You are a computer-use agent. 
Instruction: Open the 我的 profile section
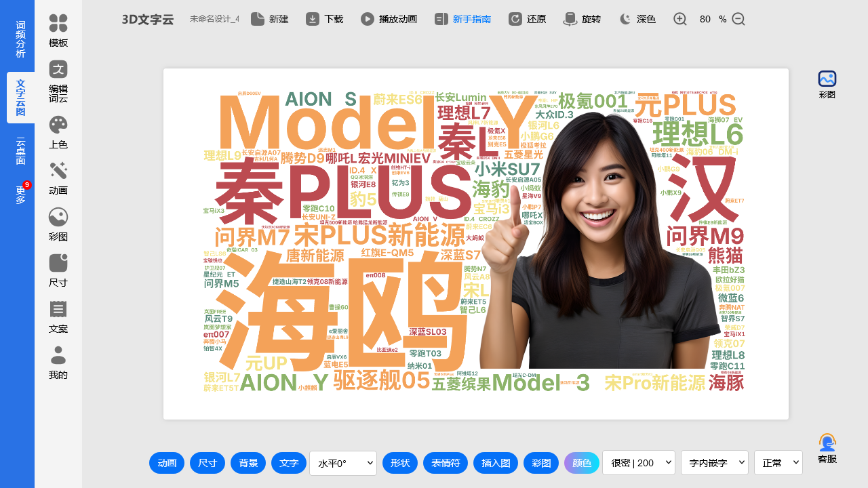pyautogui.click(x=58, y=363)
